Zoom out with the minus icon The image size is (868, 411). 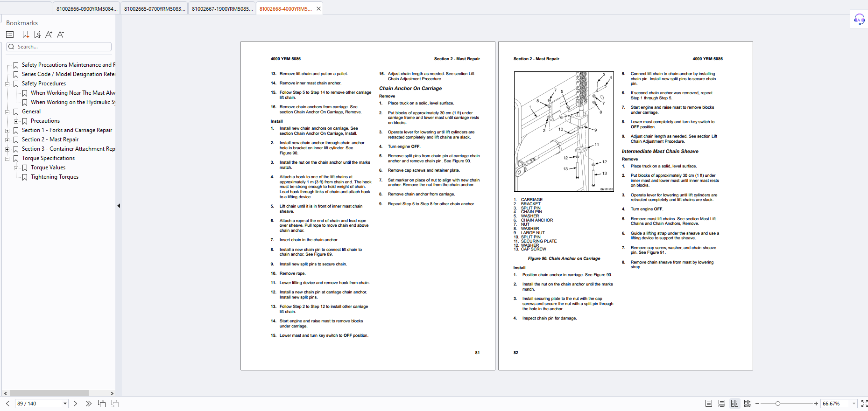(x=757, y=404)
